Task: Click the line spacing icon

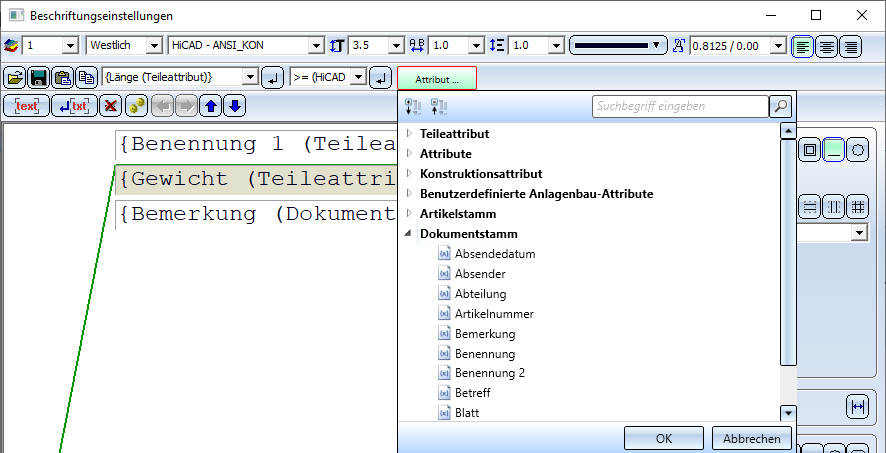Action: coord(497,46)
